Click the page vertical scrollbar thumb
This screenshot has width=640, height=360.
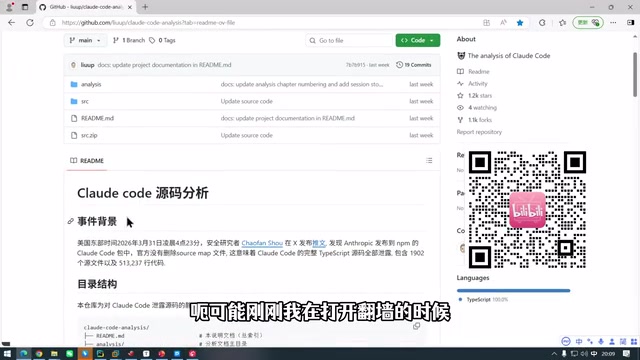pos(635,75)
